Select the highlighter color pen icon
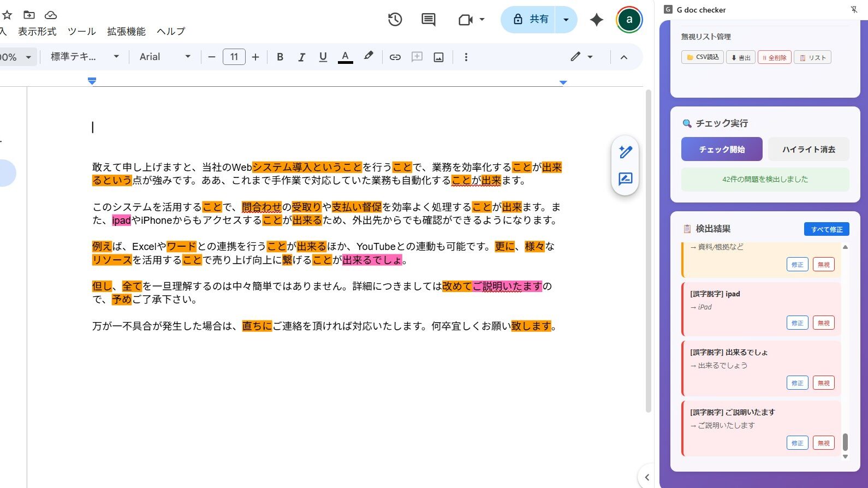 point(368,56)
